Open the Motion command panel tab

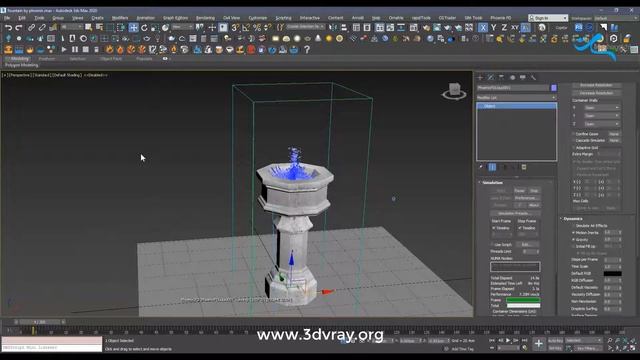512,77
